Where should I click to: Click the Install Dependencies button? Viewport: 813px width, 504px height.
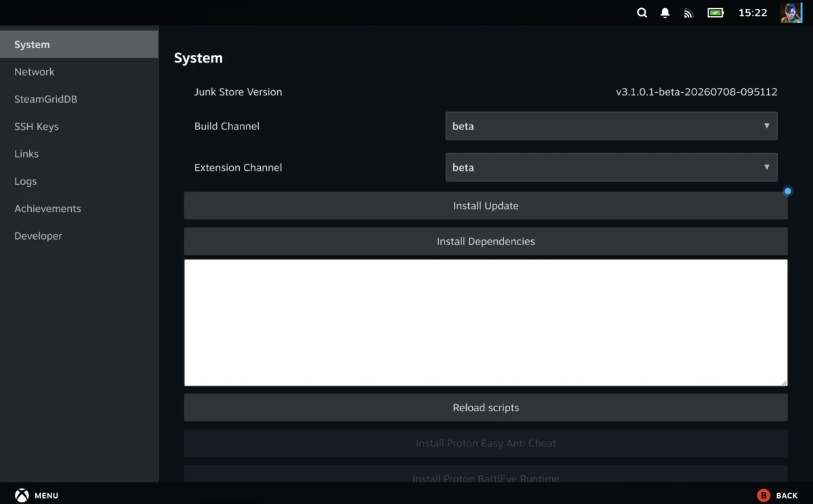click(x=486, y=241)
